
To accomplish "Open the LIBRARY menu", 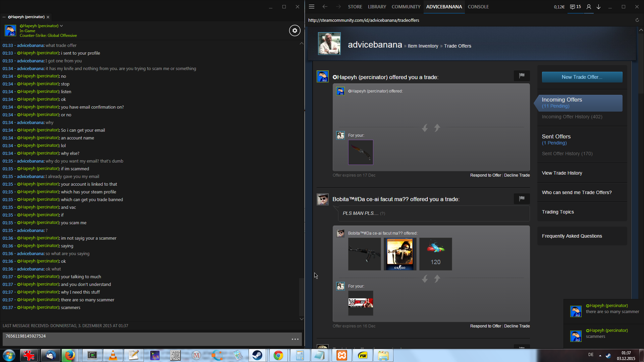I will pos(377,7).
